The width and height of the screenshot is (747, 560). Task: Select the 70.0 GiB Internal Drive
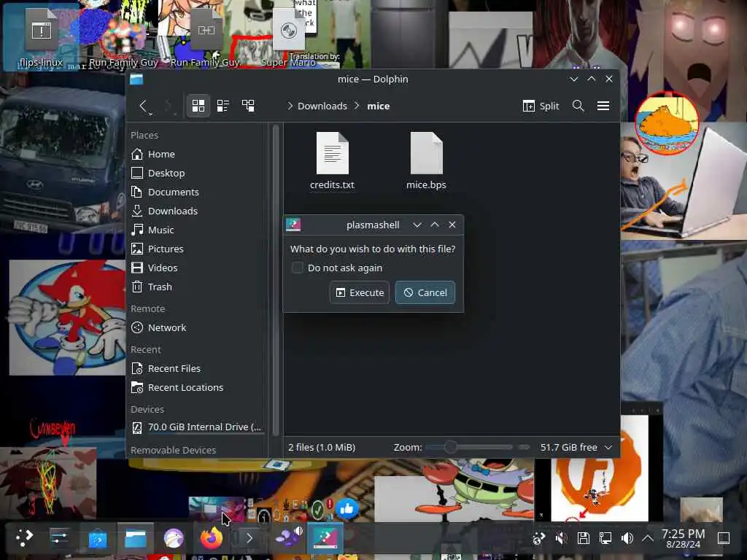tap(196, 427)
